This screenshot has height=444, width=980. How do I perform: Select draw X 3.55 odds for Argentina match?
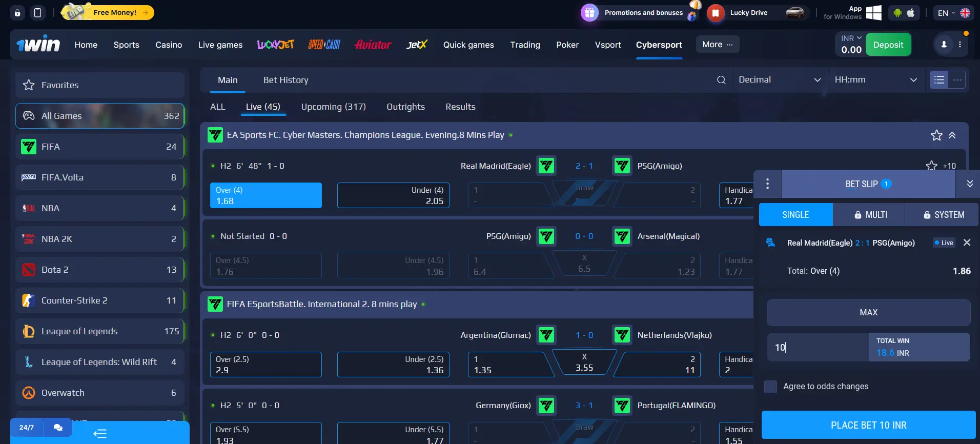(584, 362)
